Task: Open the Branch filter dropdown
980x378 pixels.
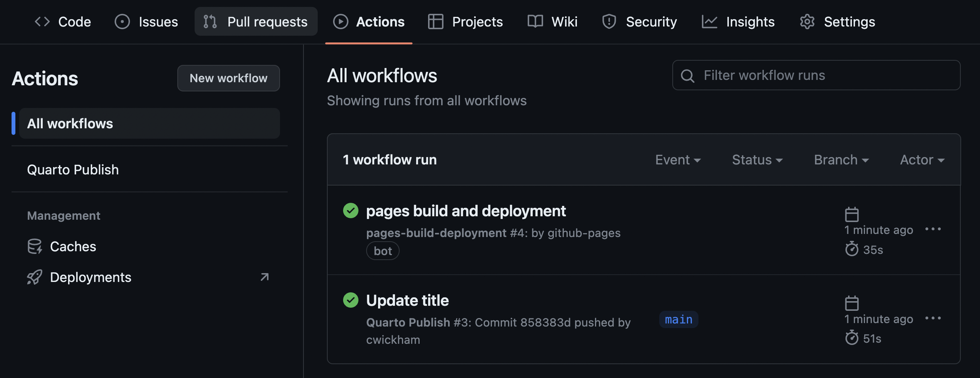Action: [841, 160]
